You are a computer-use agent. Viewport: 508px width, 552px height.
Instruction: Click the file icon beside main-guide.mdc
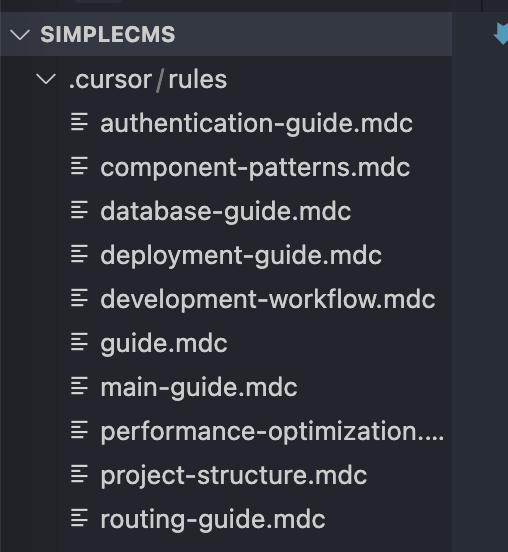click(x=79, y=386)
